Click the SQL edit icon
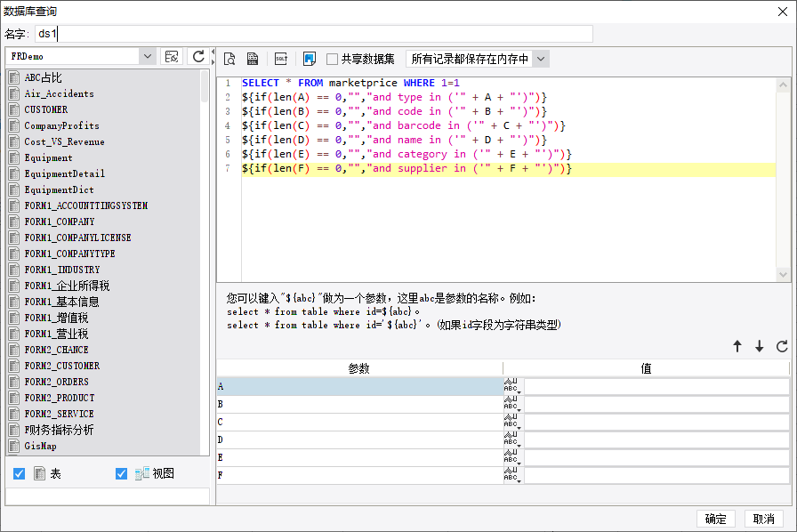The width and height of the screenshot is (797, 532). [x=281, y=59]
